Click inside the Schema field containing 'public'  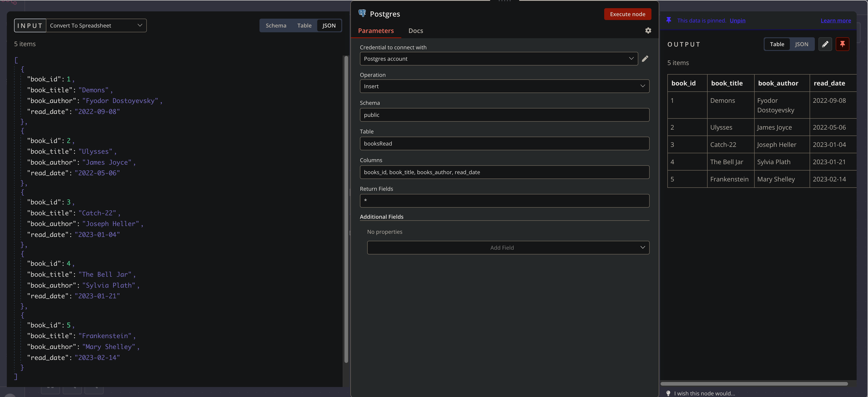pos(504,115)
